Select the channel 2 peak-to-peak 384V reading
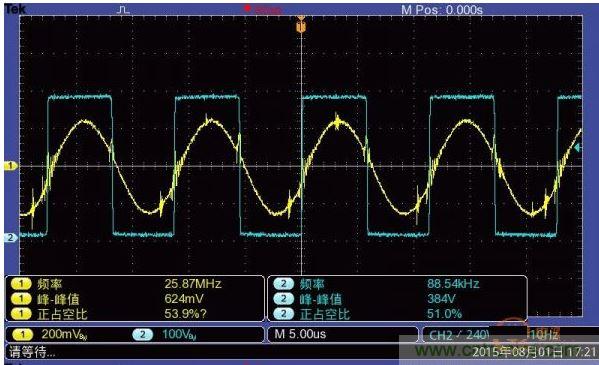The image size is (599, 365). 443,298
